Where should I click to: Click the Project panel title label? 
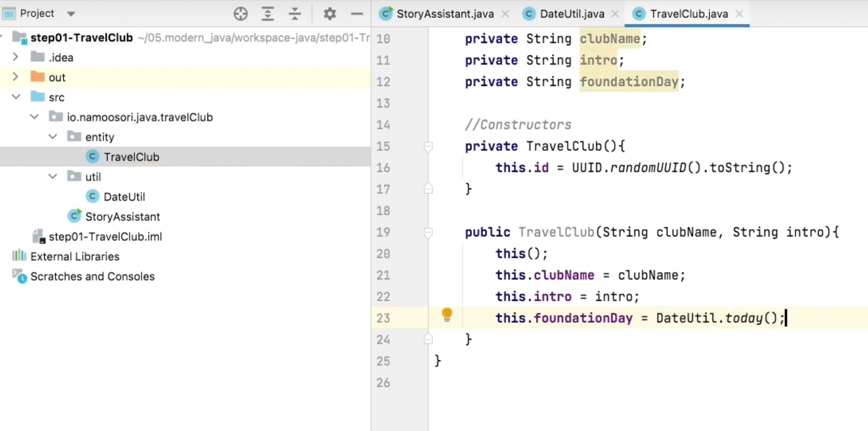click(37, 13)
